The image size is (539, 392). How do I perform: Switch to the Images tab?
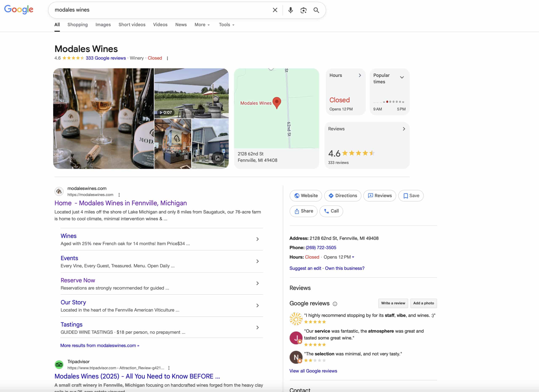(x=103, y=25)
